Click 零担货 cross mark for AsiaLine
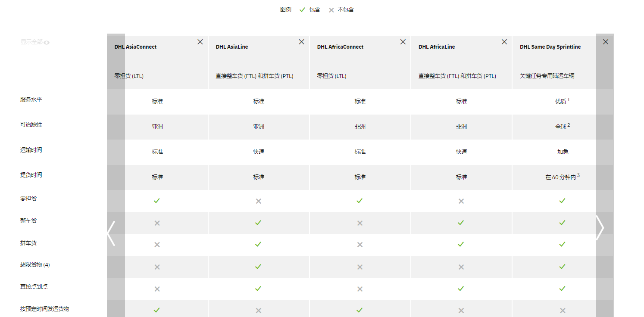644x317 pixels. pyautogui.click(x=258, y=201)
